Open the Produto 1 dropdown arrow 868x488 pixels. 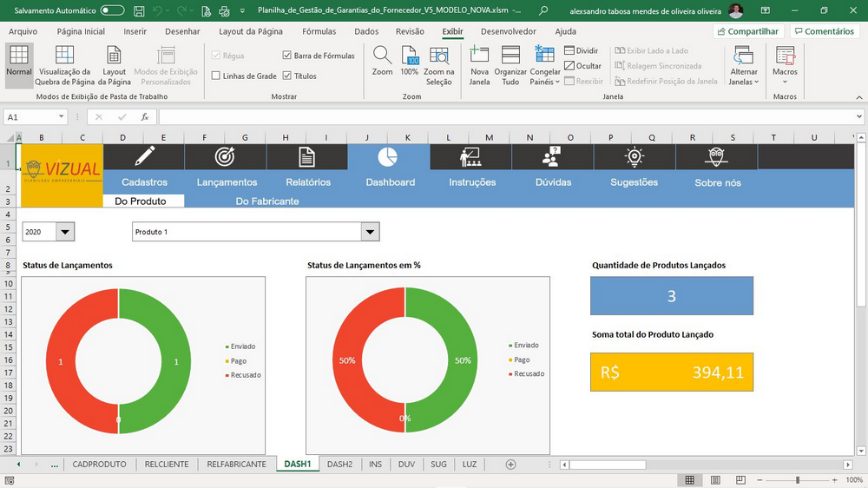point(371,232)
